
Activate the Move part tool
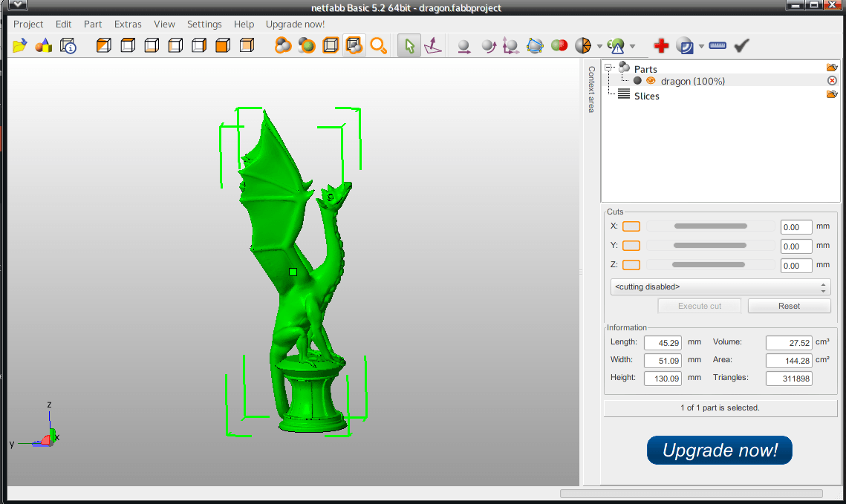click(x=463, y=45)
